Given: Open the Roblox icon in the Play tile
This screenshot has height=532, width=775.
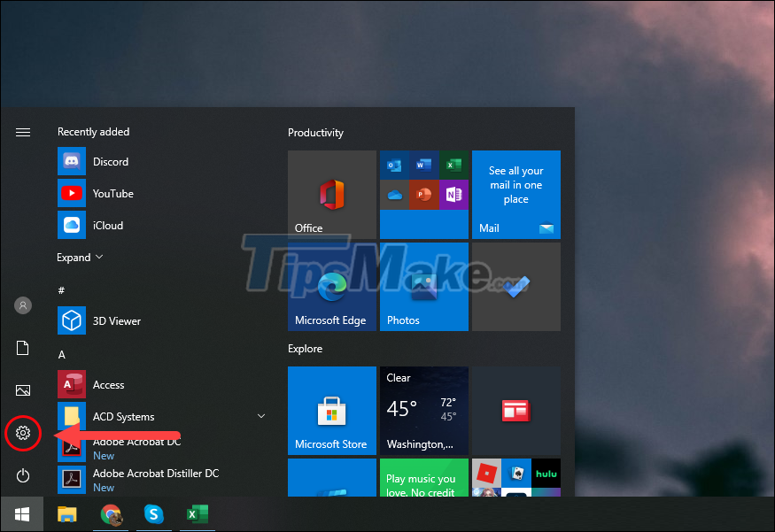Looking at the screenshot, I should coord(486,474).
